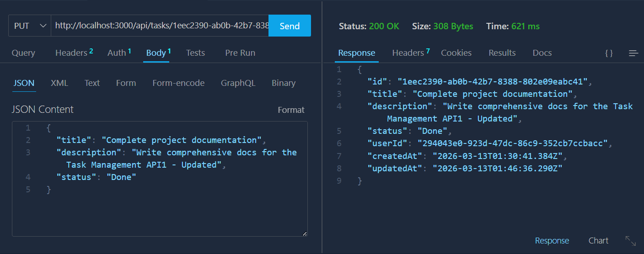644x254 pixels.
Task: Click the response "description" line
Action: pos(500,112)
